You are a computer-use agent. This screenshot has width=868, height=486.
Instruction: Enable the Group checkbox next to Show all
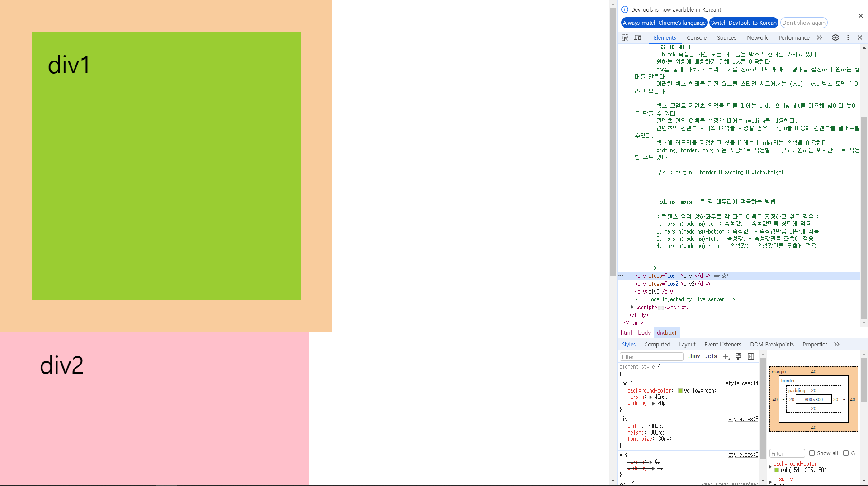pos(846,453)
